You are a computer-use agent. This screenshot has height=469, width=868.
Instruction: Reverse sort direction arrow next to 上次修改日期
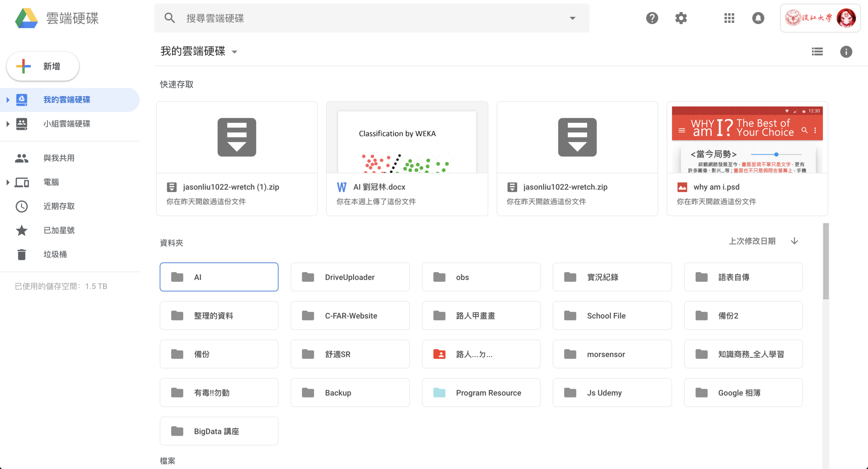click(794, 241)
